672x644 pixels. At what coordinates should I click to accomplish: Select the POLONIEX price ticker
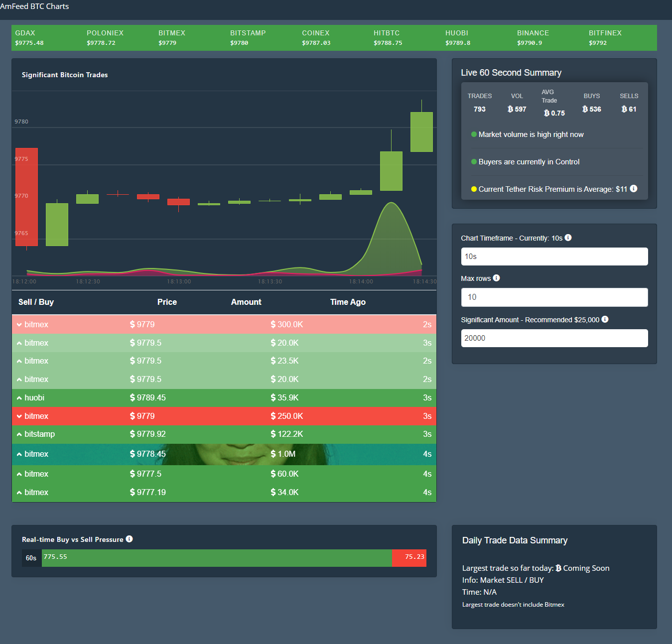click(105, 38)
